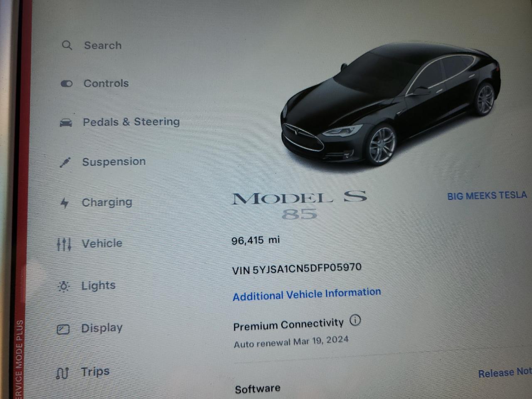Click the Controls toggle icon
Screen dimensions: 532x399
click(66, 84)
